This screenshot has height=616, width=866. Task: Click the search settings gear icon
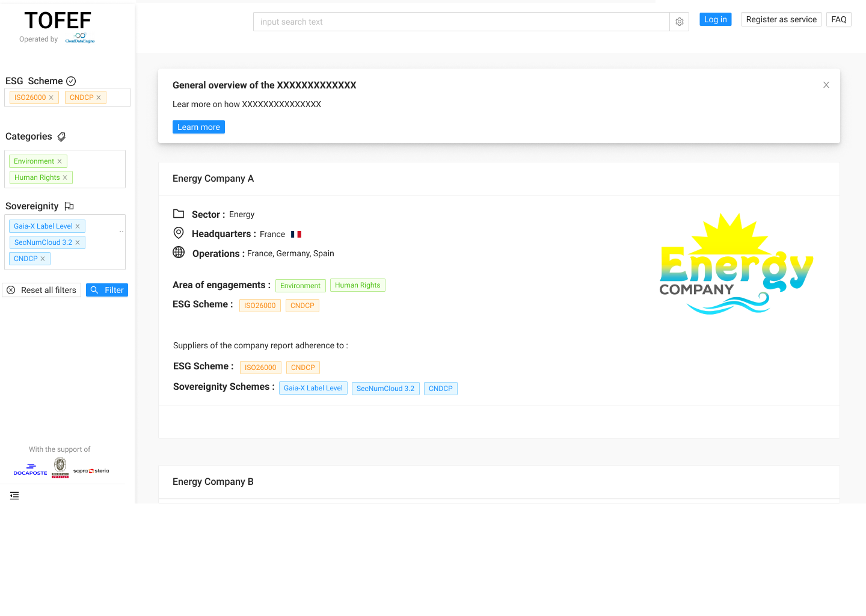(679, 22)
